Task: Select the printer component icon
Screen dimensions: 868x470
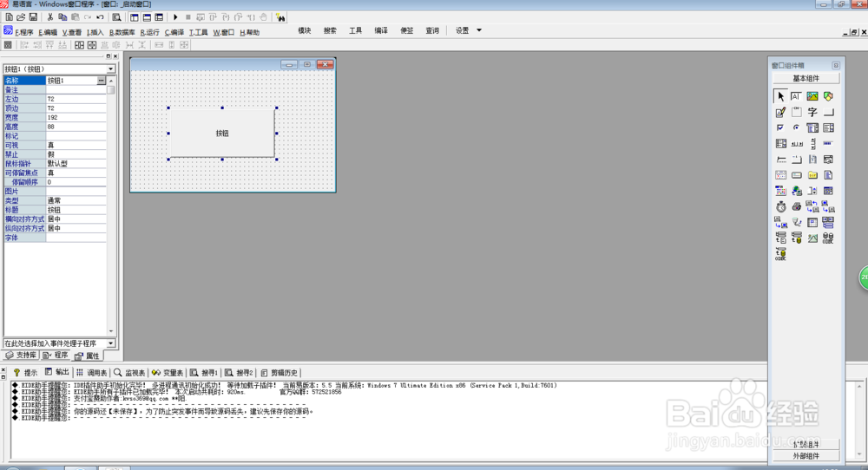Action: click(x=796, y=206)
